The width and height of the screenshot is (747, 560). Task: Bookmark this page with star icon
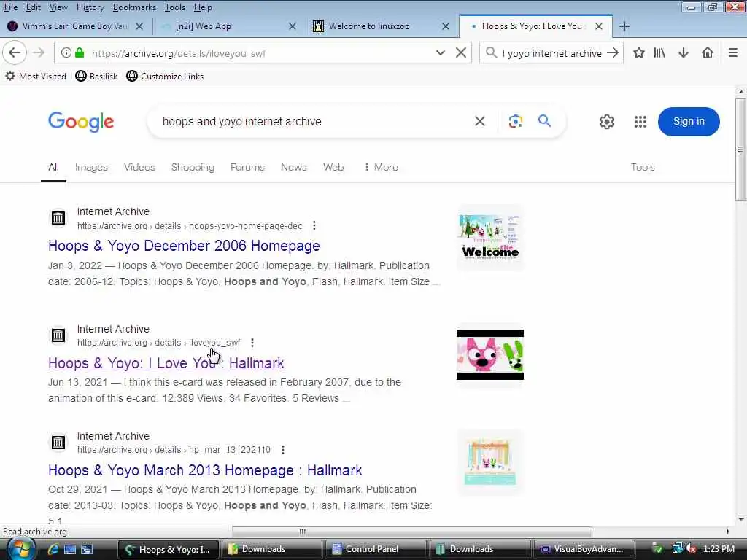click(639, 52)
